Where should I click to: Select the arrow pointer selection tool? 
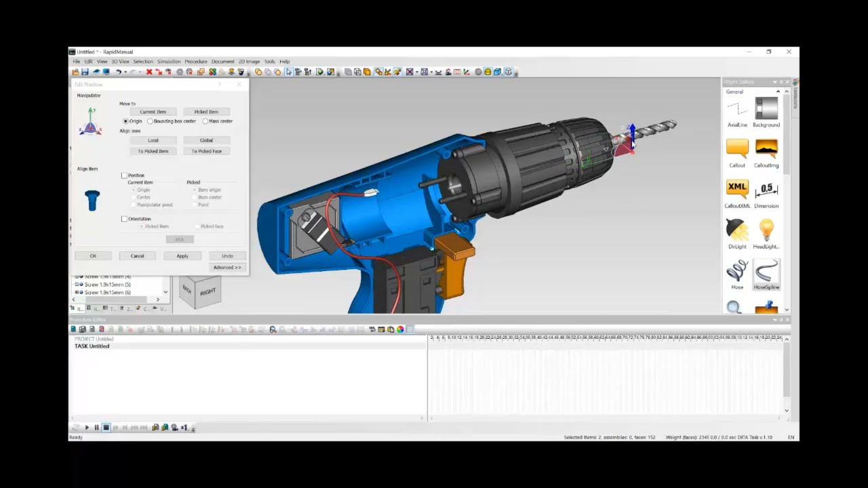tap(288, 72)
